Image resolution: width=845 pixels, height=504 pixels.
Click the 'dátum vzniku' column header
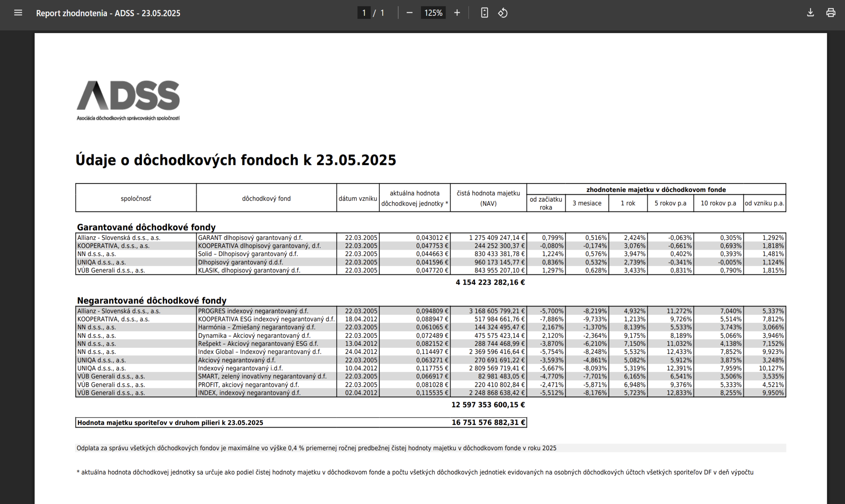[x=358, y=198]
